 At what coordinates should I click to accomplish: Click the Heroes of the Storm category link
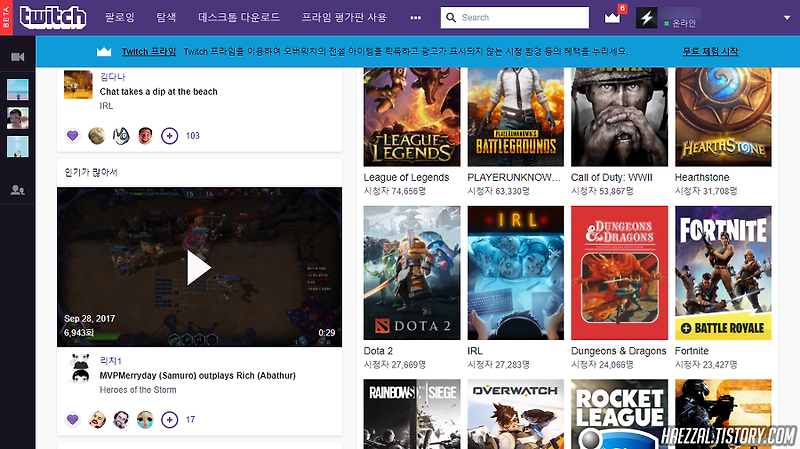pos(138,390)
